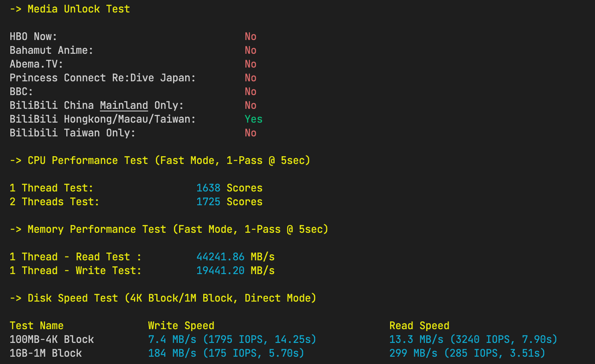Click the "Disk Speed Test" heading
The width and height of the screenshot is (595, 364).
(x=73, y=298)
